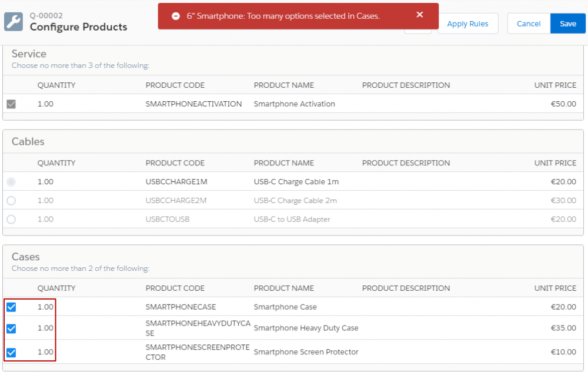Click the wrench Configure Products icon
The width and height of the screenshot is (588, 375).
click(14, 22)
